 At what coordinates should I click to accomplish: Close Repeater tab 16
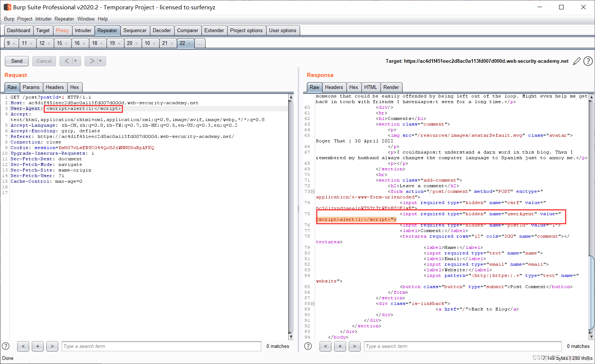click(x=84, y=44)
